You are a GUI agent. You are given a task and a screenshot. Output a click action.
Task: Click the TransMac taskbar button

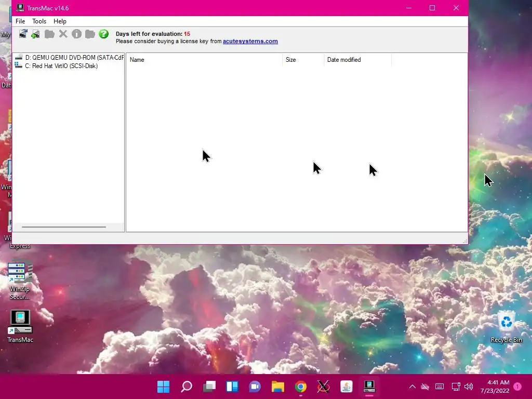pos(369,387)
